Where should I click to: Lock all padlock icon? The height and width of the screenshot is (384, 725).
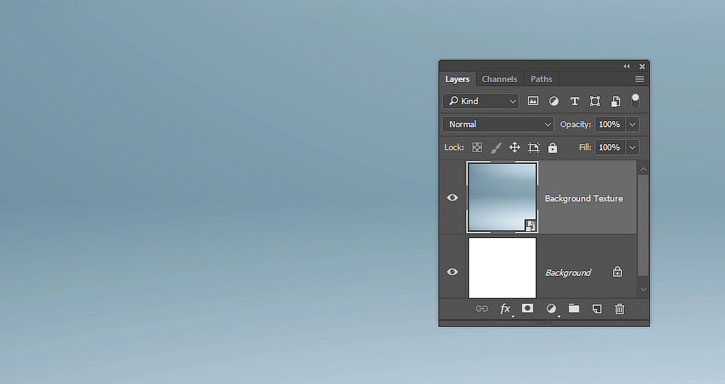click(x=553, y=147)
